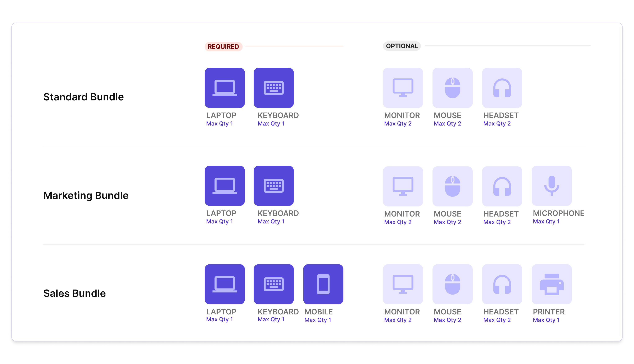Click the MOUSE label in Sales Bundle
Viewport: 634px width, 364px height.
447,312
